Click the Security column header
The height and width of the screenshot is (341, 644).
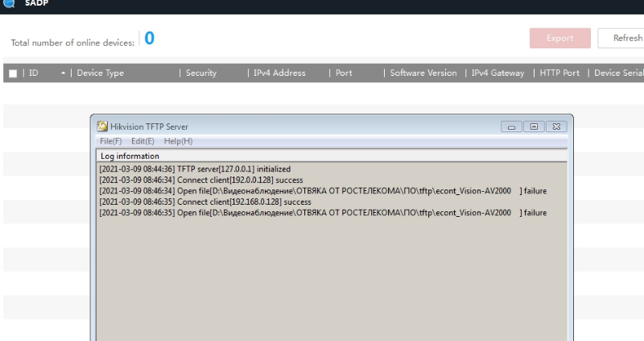pos(200,73)
